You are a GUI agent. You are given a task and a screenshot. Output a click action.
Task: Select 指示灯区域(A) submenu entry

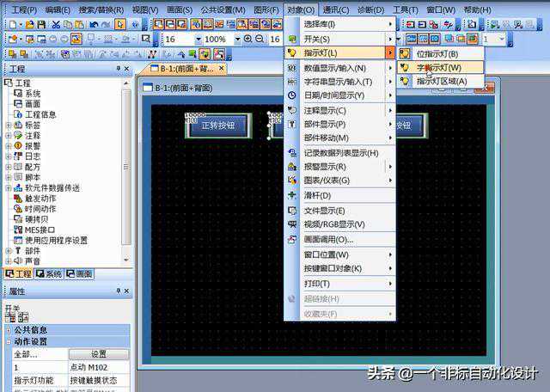point(442,81)
